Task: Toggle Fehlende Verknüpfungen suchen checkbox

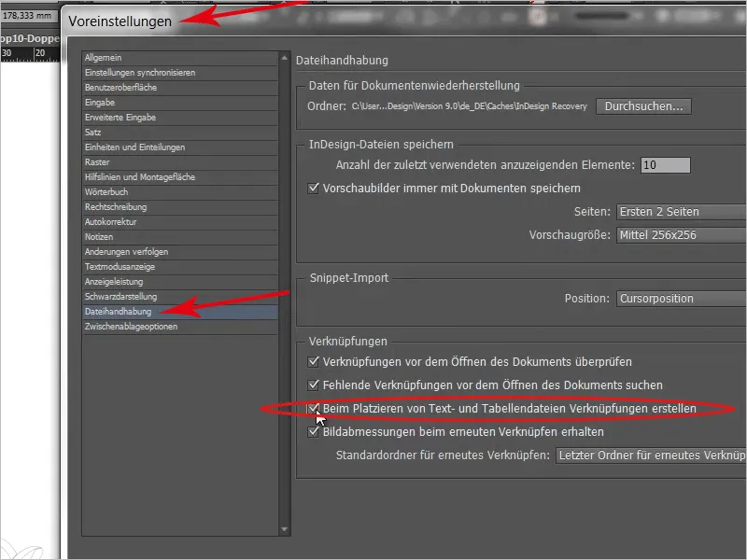Action: (x=314, y=385)
